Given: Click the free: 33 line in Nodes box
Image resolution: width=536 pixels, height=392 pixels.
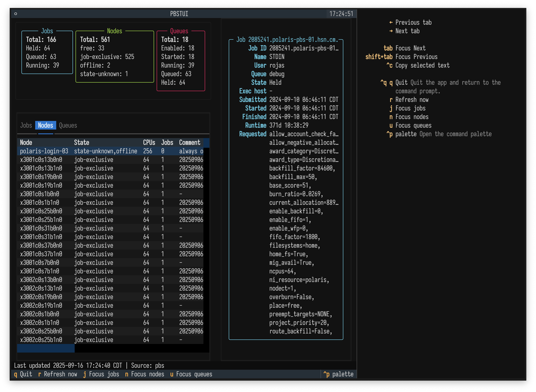Looking at the screenshot, I should pos(92,48).
